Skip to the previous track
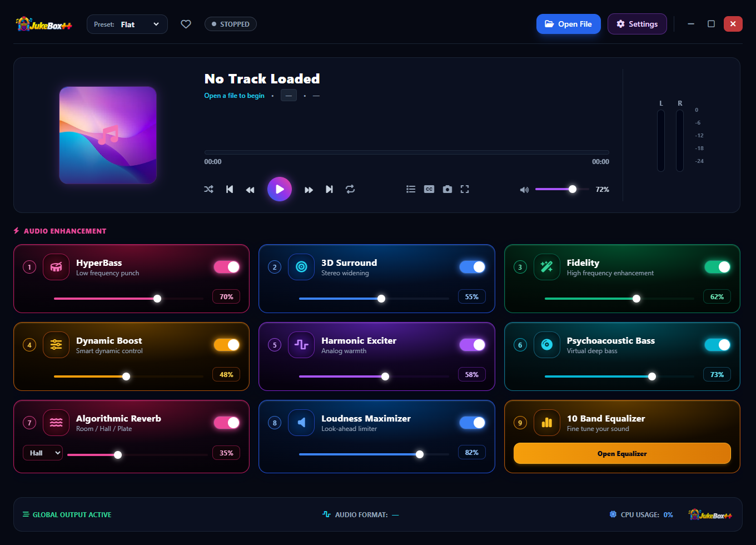This screenshot has height=545, width=756. (230, 189)
